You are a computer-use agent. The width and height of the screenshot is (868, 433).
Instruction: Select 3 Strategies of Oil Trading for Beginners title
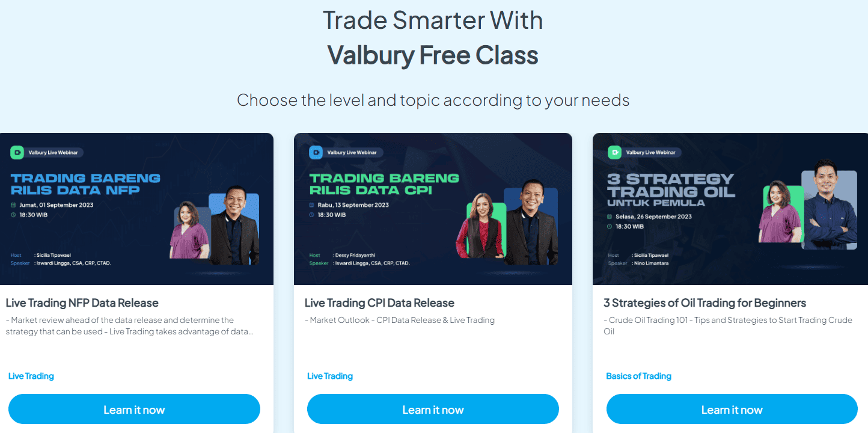click(704, 302)
